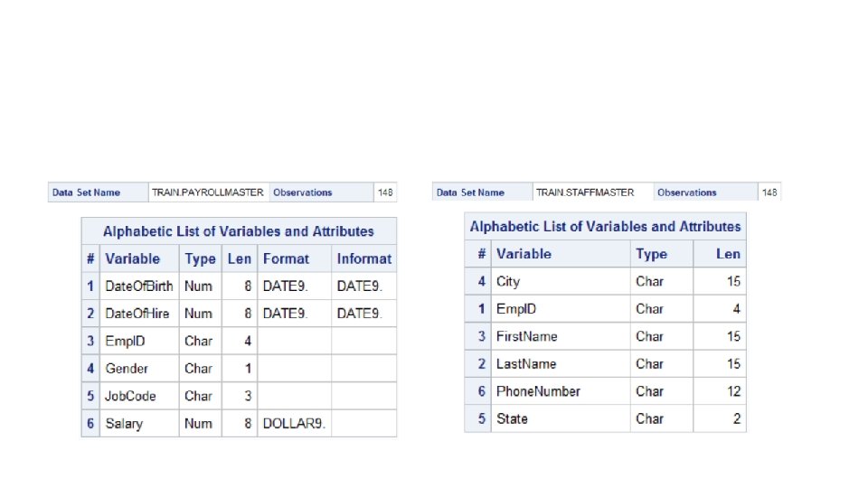Image resolution: width=868 pixels, height=488 pixels.
Task: Click the Type header in staff table
Action: [662, 254]
